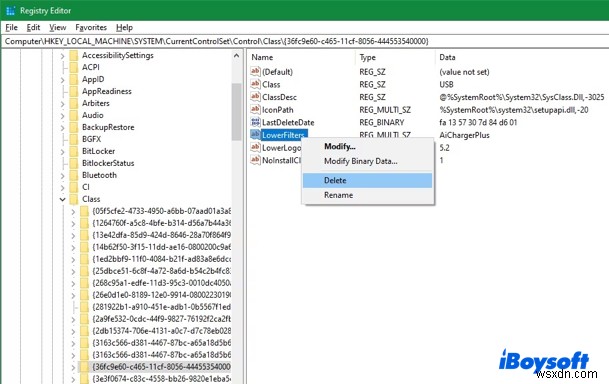This screenshot has height=384, width=609.
Task: Expand the Audio node
Action: tap(63, 116)
